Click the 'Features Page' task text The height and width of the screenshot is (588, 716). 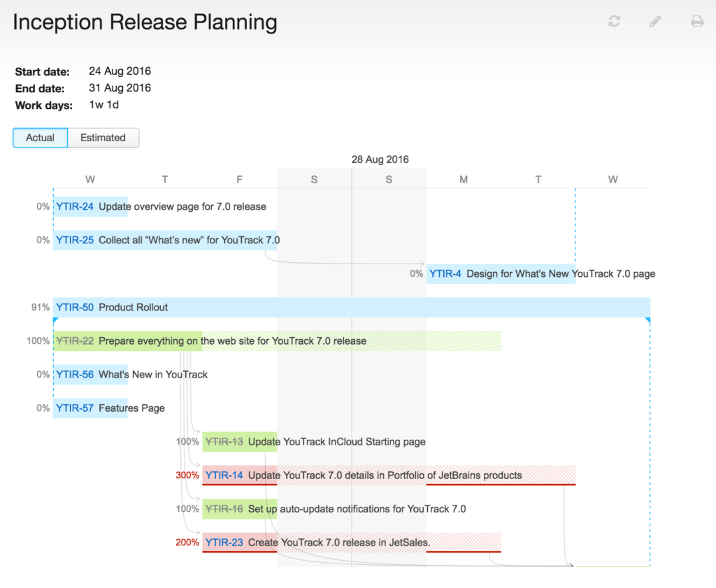tap(132, 408)
